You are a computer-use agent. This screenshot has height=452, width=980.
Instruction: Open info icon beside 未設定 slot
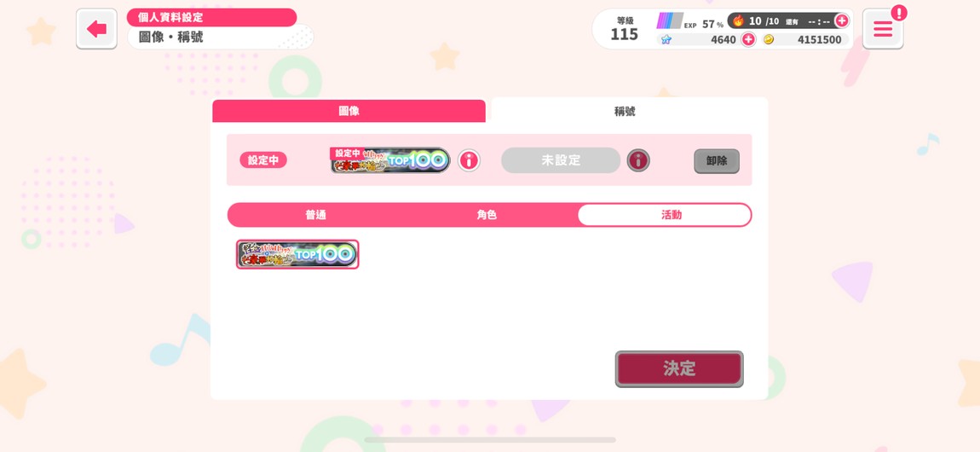tap(638, 160)
